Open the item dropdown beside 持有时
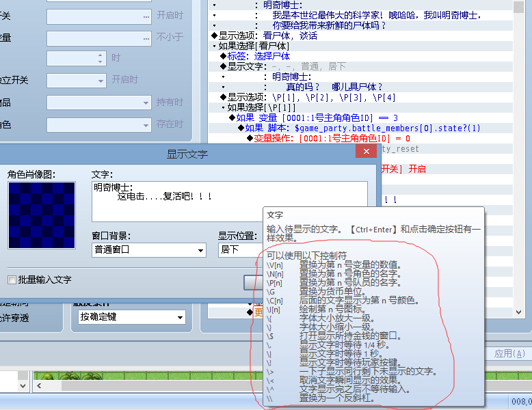This screenshot has height=410, width=532. 99,102
